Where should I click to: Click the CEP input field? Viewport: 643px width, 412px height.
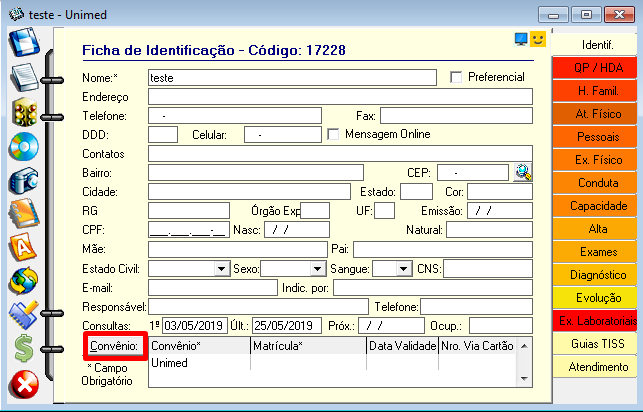473,173
